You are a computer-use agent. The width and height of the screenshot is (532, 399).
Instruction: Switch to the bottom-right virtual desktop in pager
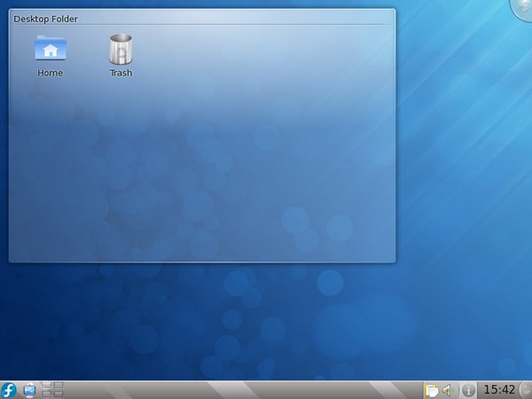point(59,394)
